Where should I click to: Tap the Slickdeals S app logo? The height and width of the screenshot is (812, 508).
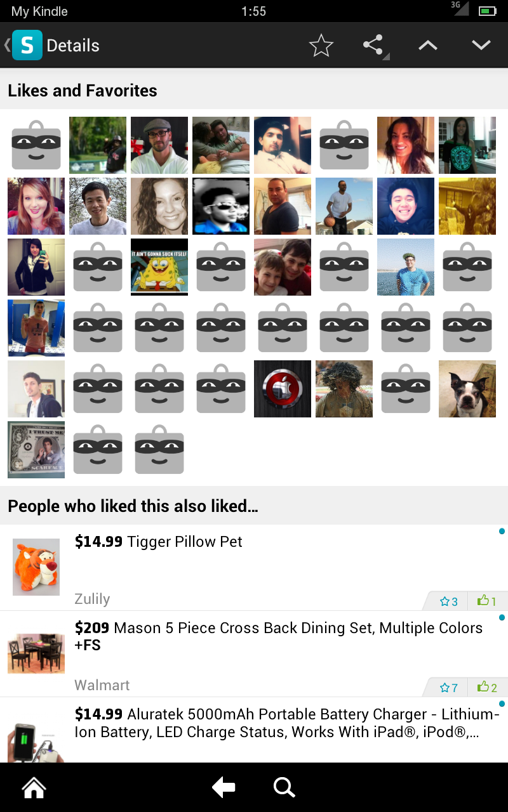pyautogui.click(x=27, y=46)
